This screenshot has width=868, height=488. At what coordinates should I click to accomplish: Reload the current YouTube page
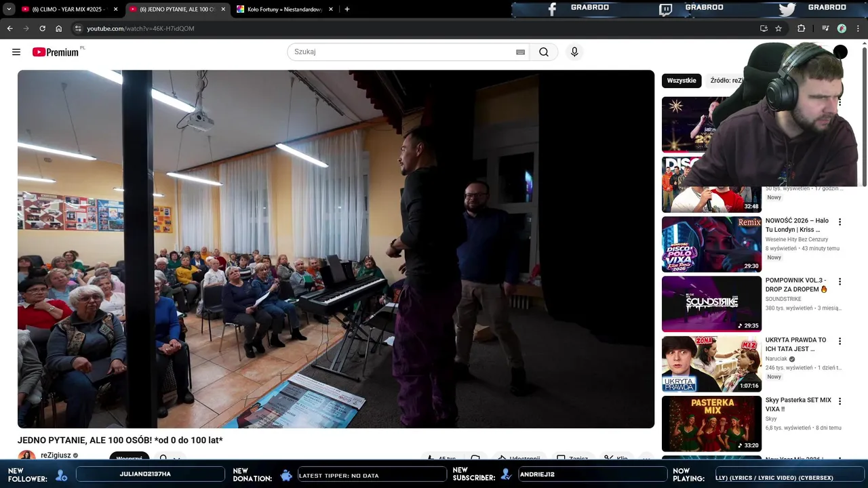click(x=42, y=28)
